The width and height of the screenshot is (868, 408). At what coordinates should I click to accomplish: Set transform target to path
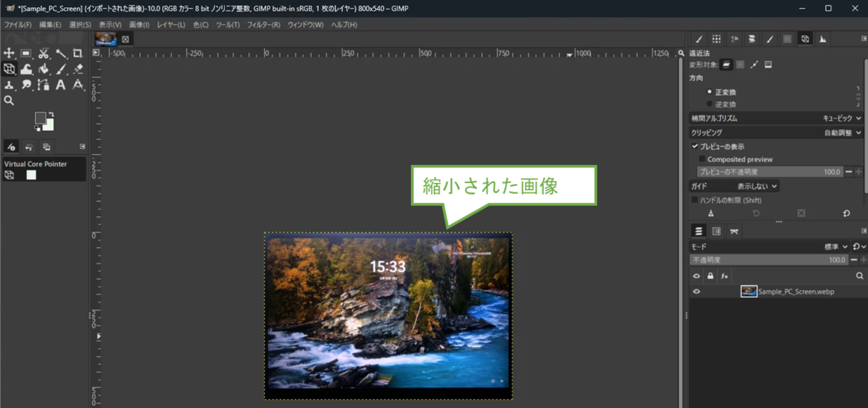coord(754,64)
